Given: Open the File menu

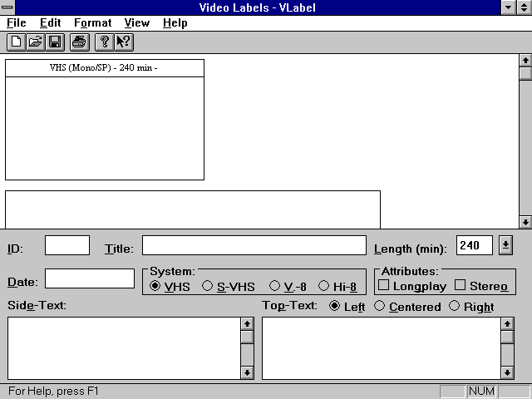Looking at the screenshot, I should pyautogui.click(x=17, y=23).
